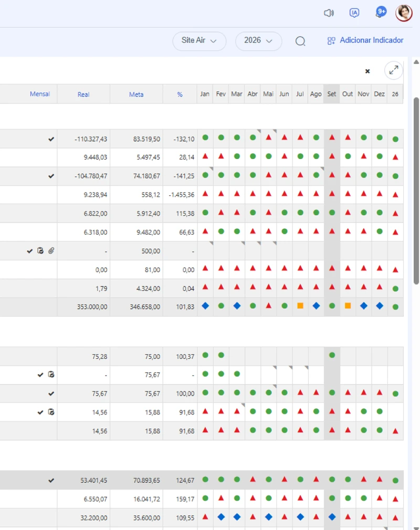The width and height of the screenshot is (420, 530).
Task: Open the 2026 year dropdown
Action: 258,41
